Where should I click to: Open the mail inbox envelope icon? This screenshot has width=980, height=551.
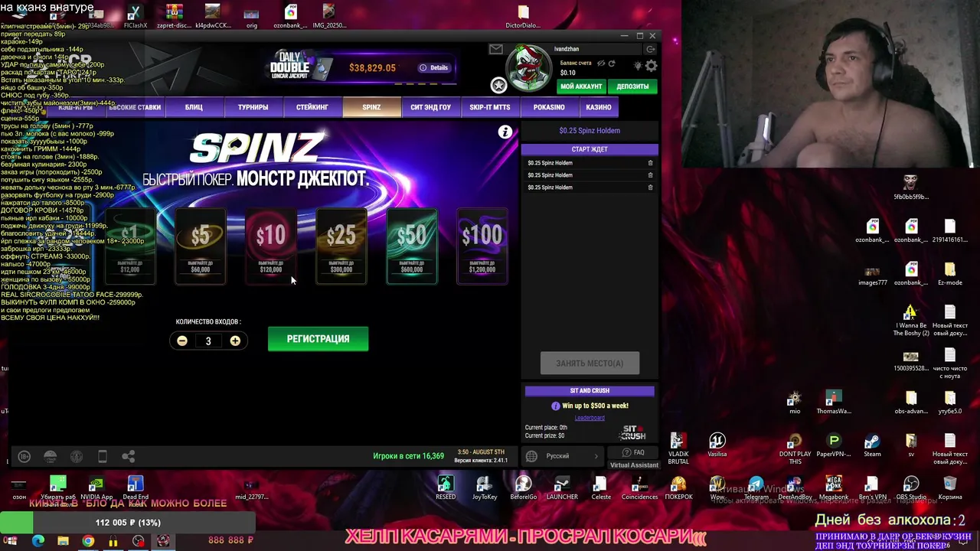pyautogui.click(x=496, y=49)
